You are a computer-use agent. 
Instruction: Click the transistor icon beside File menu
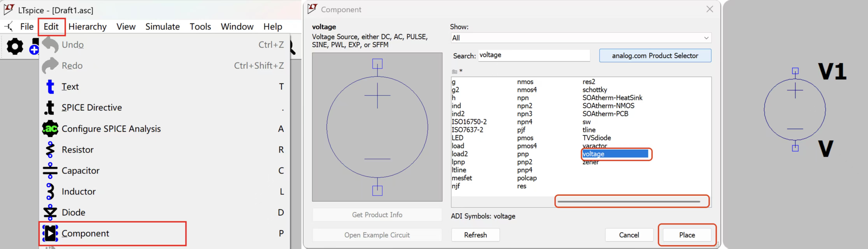pos(9,26)
